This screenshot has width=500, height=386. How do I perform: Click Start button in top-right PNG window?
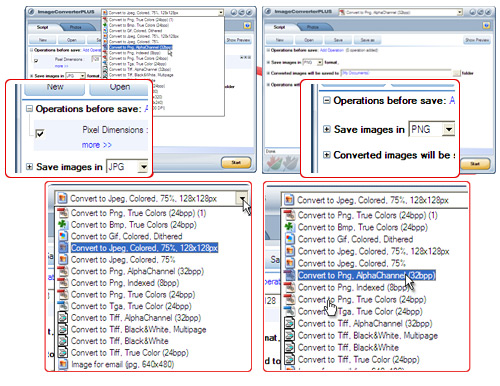[x=475, y=164]
